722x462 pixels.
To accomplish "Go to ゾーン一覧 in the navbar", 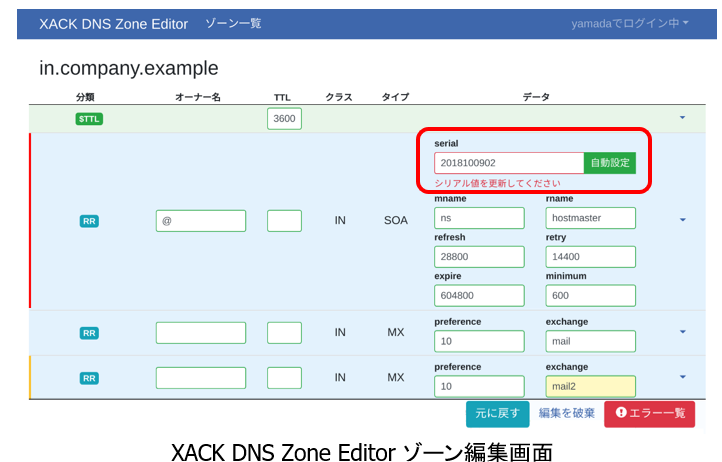I will [x=233, y=23].
